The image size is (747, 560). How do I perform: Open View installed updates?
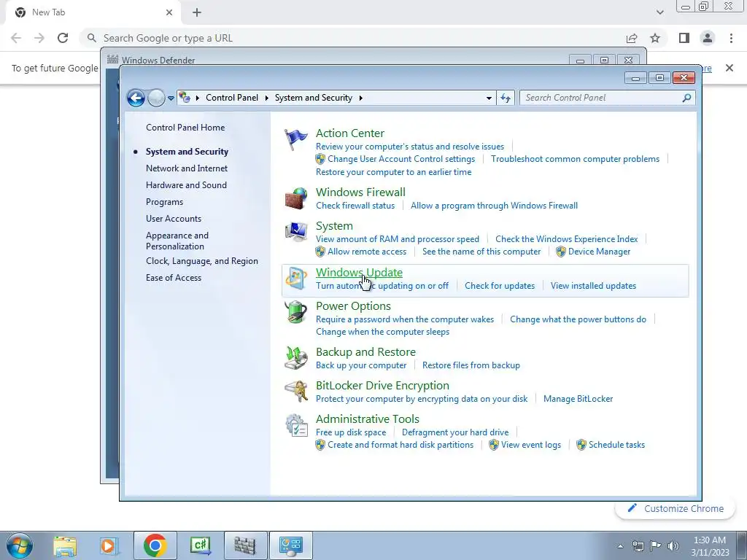tap(594, 286)
